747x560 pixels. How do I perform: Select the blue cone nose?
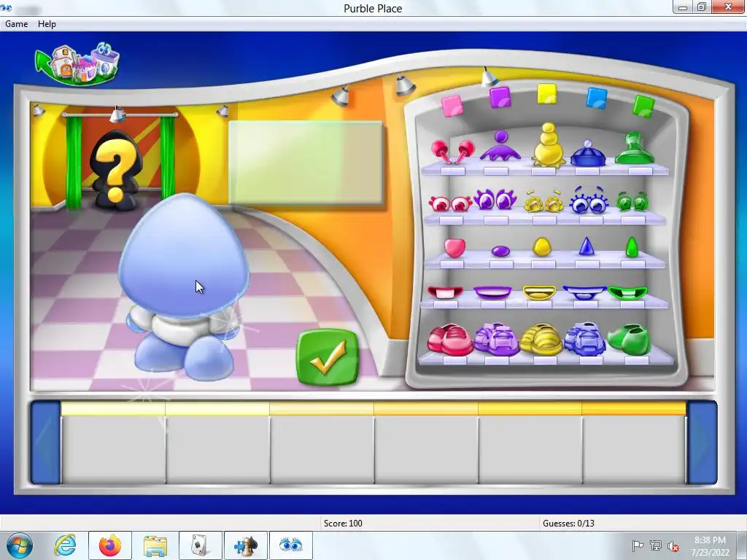point(587,246)
